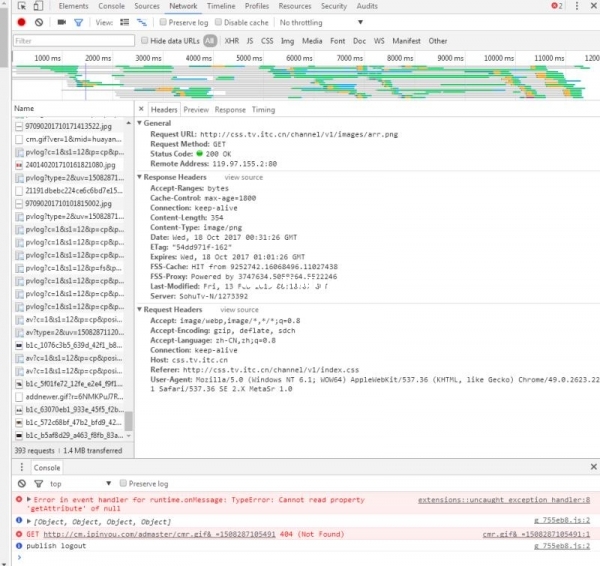Viewport: 600px width, 566px height.
Task: Clear console circle-slash icon
Action: 22,484
